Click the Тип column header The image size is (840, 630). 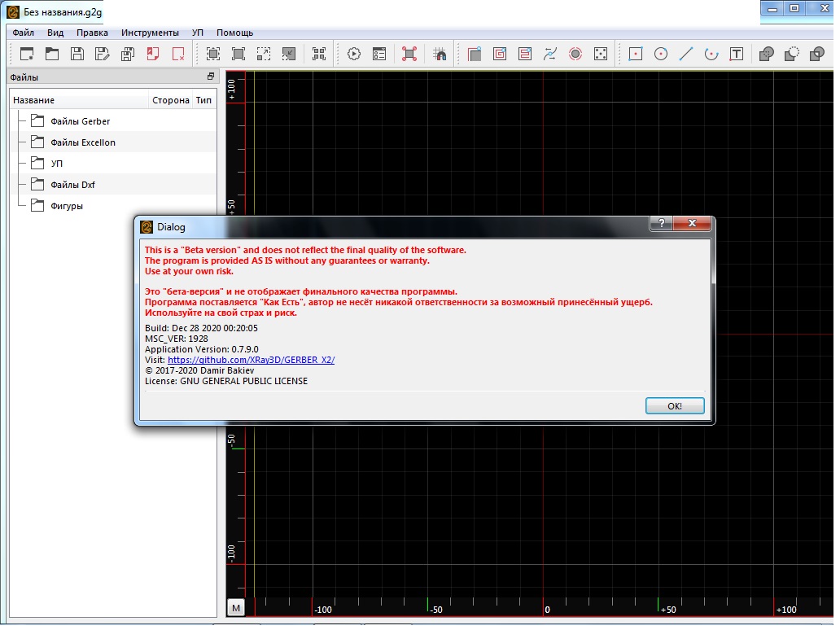(204, 100)
